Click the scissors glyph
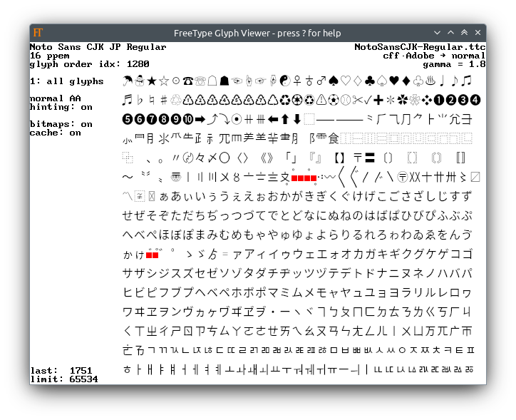 (358, 100)
